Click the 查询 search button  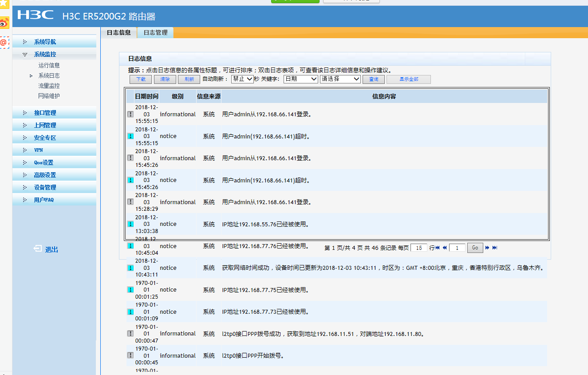tap(374, 79)
